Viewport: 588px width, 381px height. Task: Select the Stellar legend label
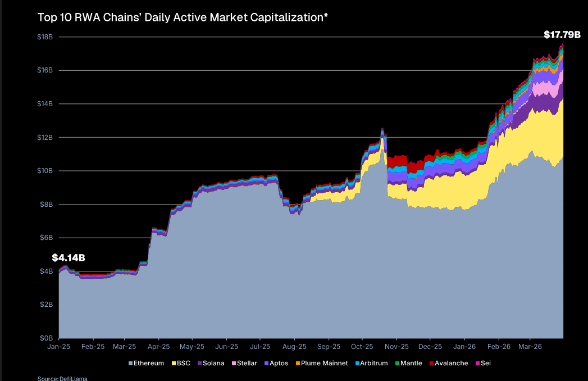[247, 364]
